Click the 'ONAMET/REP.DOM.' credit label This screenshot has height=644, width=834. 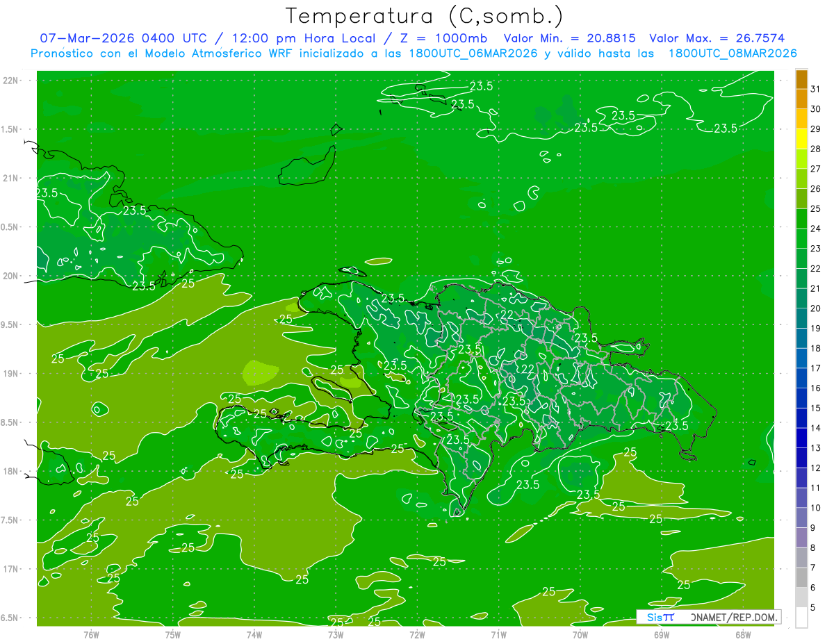[735, 617]
